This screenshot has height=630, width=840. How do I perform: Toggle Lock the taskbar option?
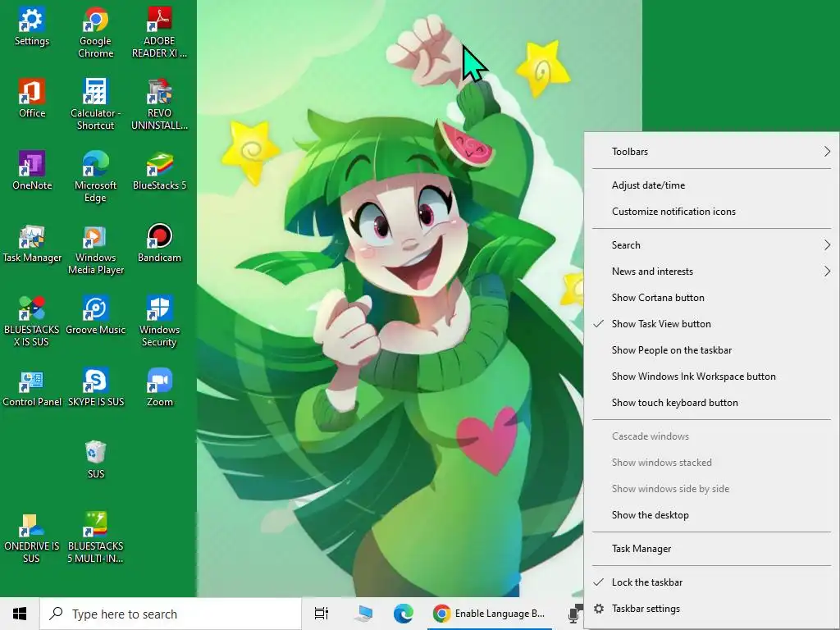click(x=711, y=582)
